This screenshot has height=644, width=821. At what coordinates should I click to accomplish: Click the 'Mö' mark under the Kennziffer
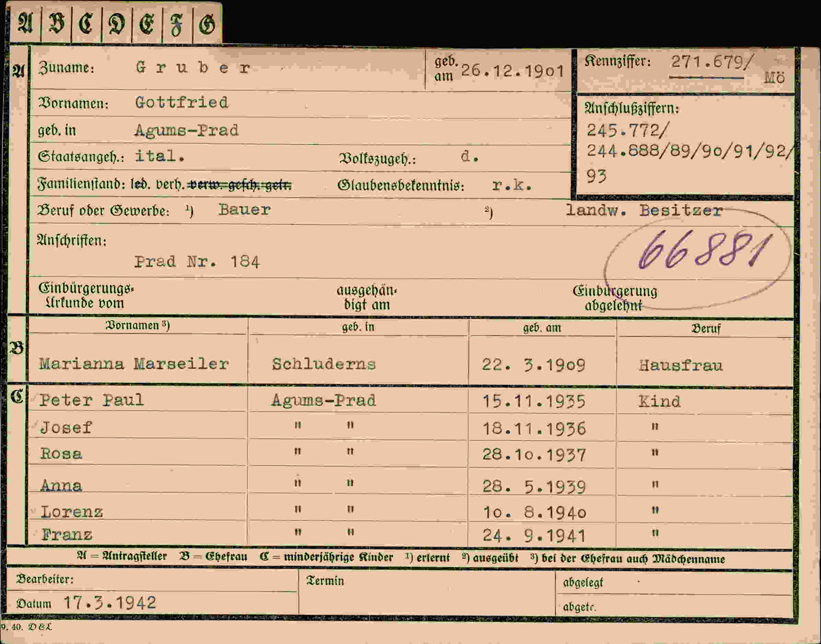click(774, 78)
